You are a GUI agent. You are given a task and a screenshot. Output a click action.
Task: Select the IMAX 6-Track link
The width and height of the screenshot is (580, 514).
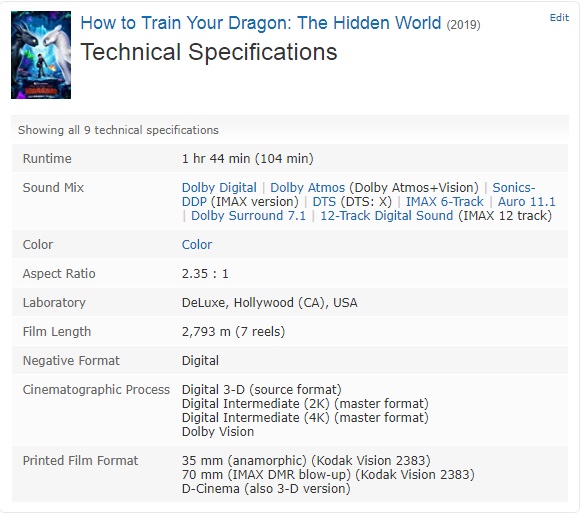click(445, 202)
